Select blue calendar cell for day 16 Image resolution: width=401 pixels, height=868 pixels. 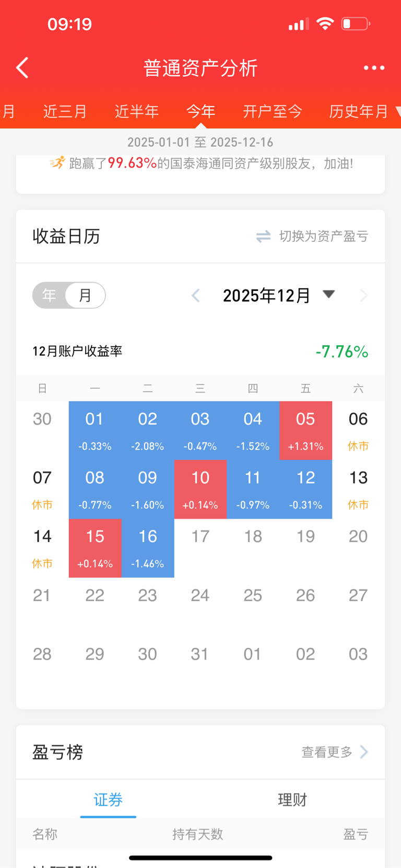coord(148,548)
